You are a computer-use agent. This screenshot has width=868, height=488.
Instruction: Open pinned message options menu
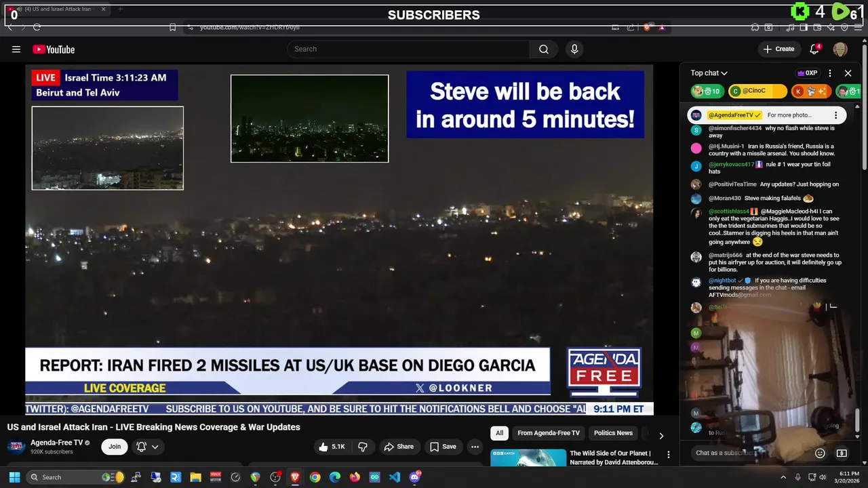(835, 115)
